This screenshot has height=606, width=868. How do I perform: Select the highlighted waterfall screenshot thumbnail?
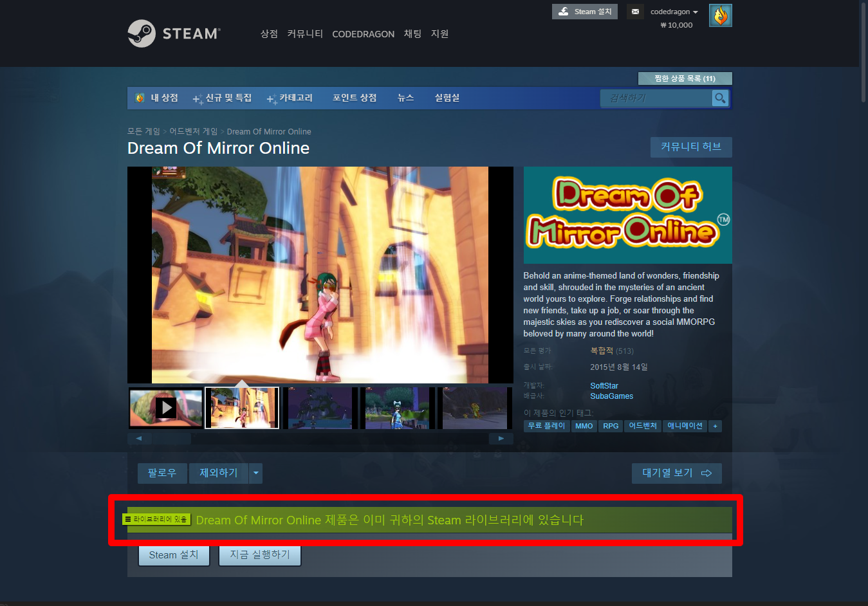click(242, 408)
